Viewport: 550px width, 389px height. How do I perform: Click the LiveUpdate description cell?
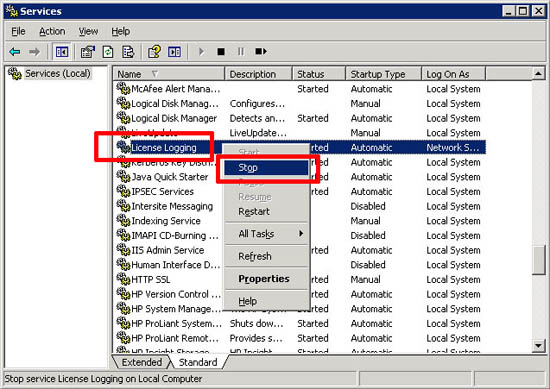[x=258, y=133]
